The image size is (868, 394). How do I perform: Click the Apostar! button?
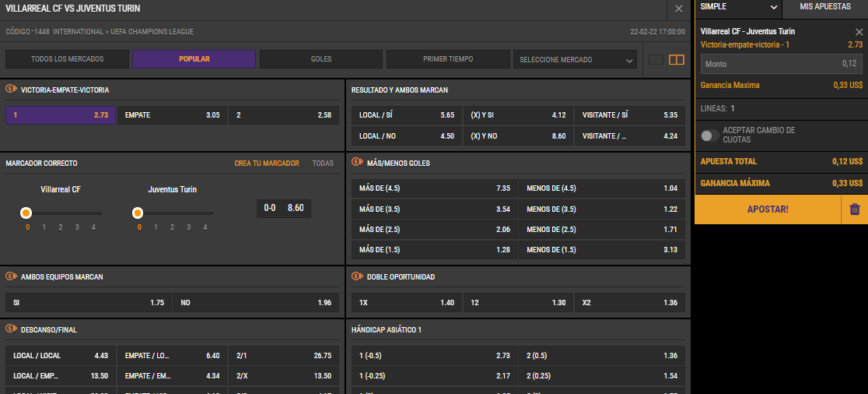(x=768, y=209)
